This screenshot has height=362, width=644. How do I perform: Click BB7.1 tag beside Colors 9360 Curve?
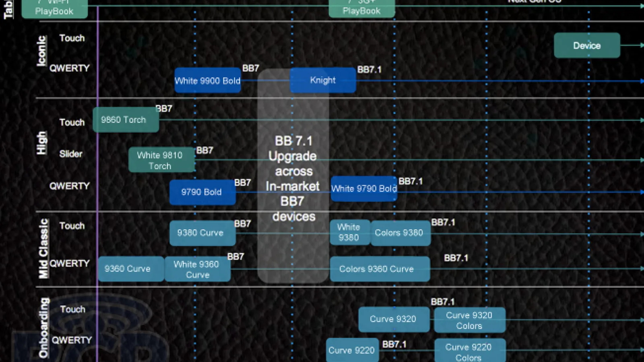point(456,258)
